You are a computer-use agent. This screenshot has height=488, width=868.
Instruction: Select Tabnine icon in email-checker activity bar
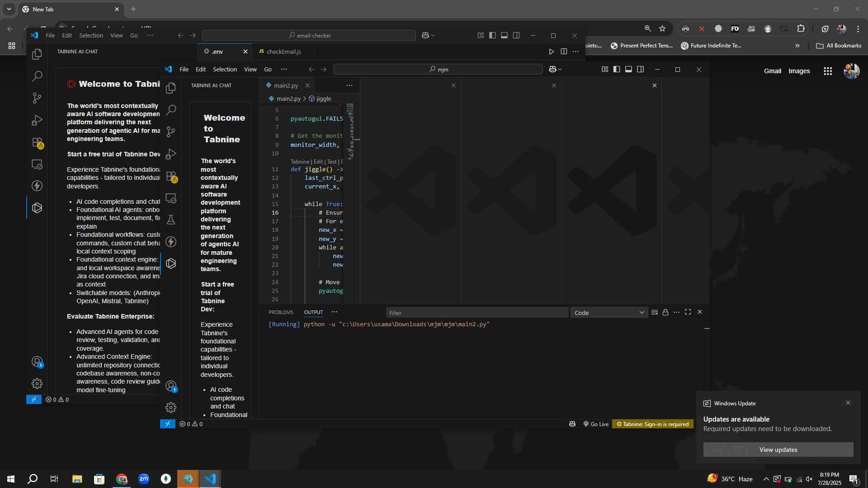tap(37, 208)
